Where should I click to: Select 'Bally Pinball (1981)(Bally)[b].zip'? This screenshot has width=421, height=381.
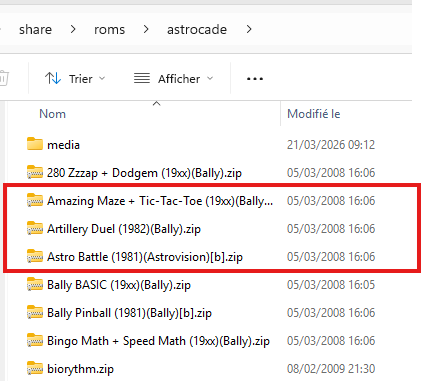(129, 313)
